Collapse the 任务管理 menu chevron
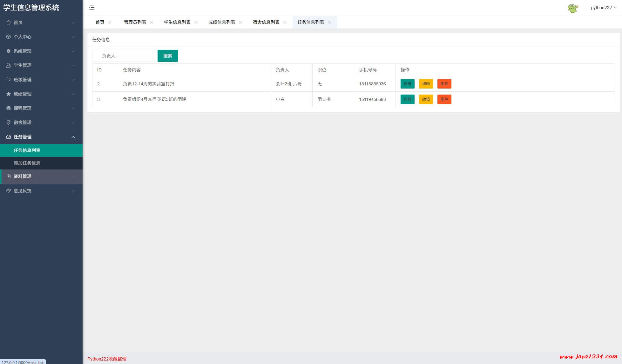Screen dimensions: 622x364 point(73,137)
